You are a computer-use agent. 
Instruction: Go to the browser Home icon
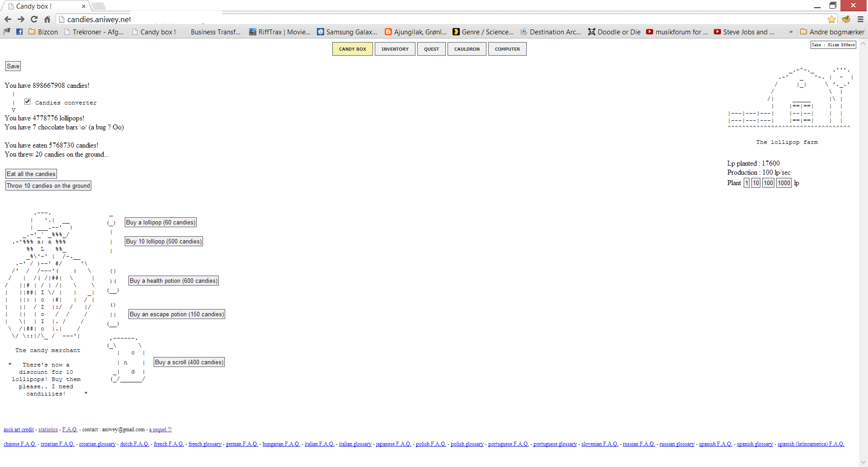tap(47, 19)
